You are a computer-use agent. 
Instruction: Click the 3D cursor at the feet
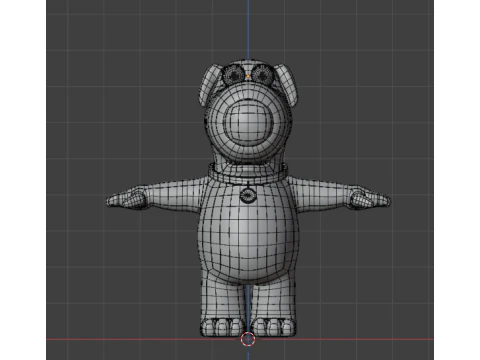coord(248,340)
